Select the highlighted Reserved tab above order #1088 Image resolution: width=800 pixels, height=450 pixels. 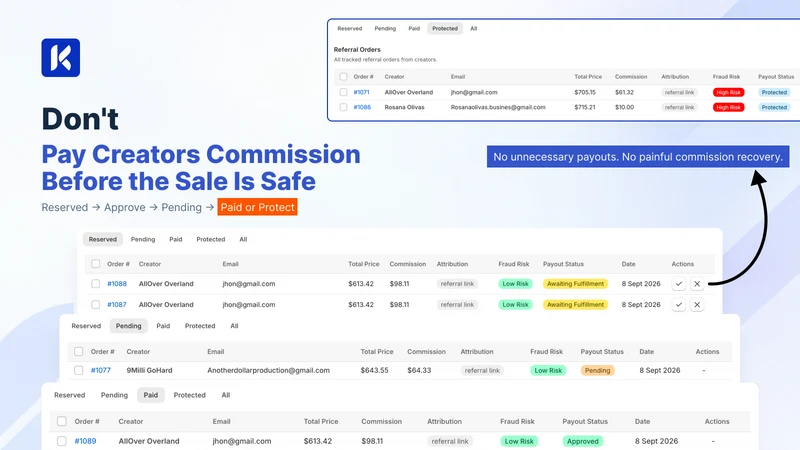click(103, 239)
